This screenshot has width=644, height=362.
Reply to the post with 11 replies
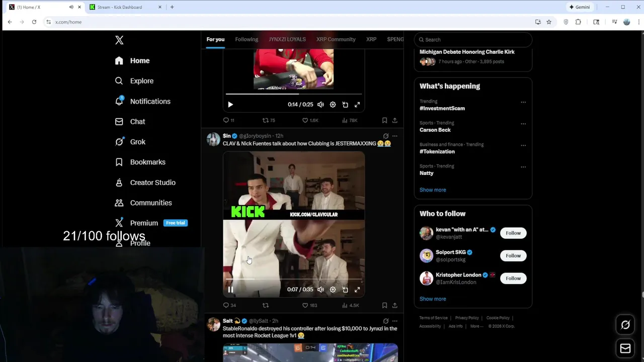pos(228,120)
